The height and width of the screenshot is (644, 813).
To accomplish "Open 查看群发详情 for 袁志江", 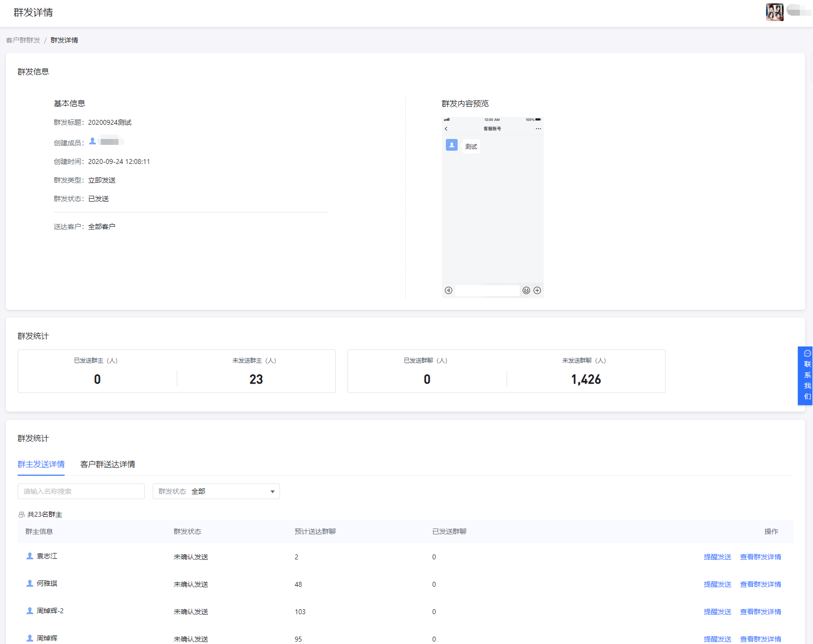I will 760,557.
